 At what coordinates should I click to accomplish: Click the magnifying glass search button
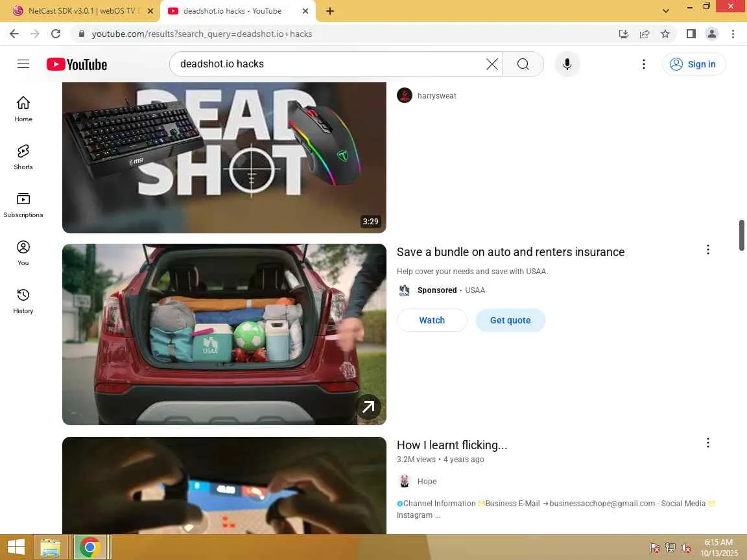pyautogui.click(x=523, y=64)
